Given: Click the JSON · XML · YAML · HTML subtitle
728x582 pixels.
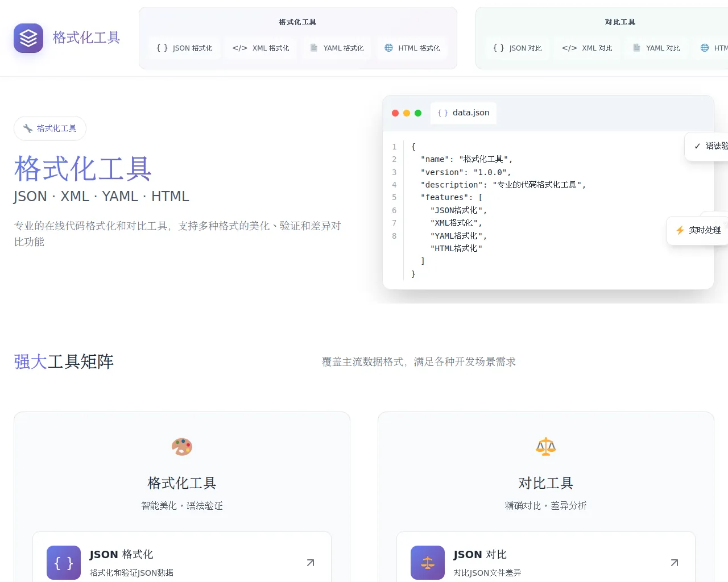Looking at the screenshot, I should tap(101, 197).
